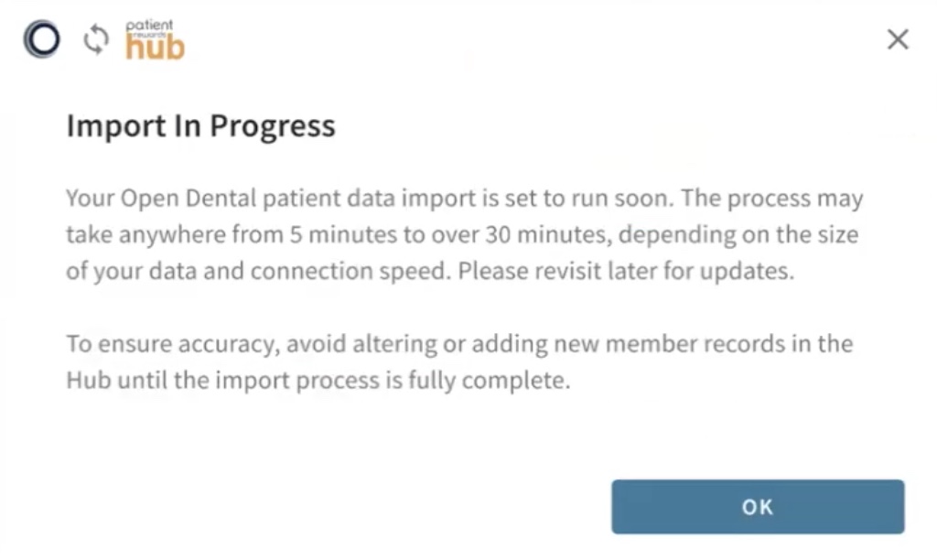Click the word "Progress" in the title

pyautogui.click(x=273, y=126)
